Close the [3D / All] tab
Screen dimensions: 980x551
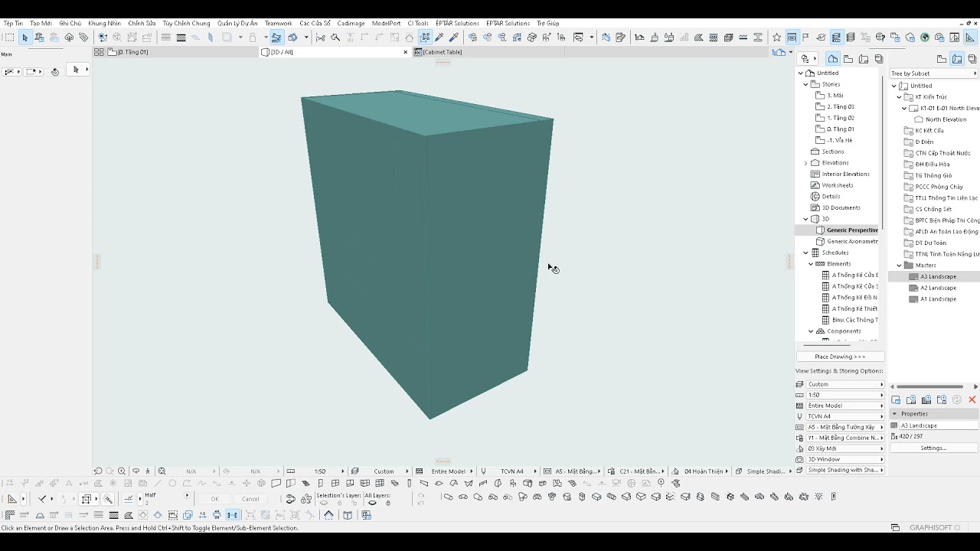pos(406,52)
